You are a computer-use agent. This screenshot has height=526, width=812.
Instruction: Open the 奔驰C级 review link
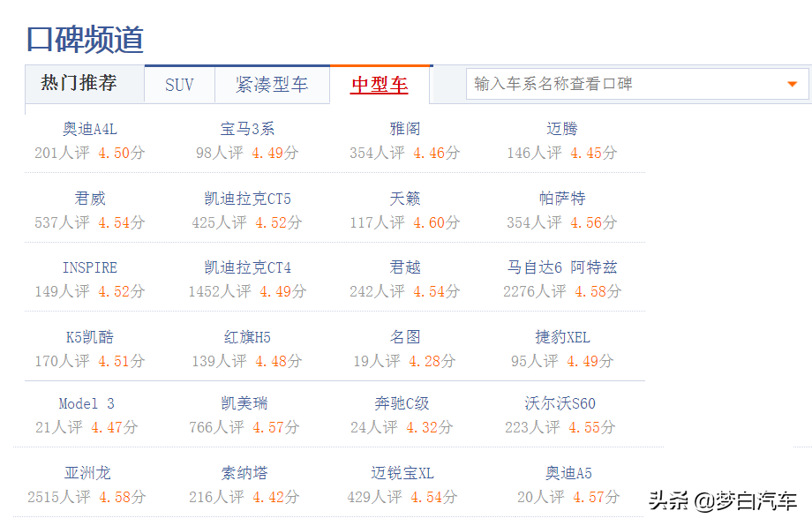(402, 403)
